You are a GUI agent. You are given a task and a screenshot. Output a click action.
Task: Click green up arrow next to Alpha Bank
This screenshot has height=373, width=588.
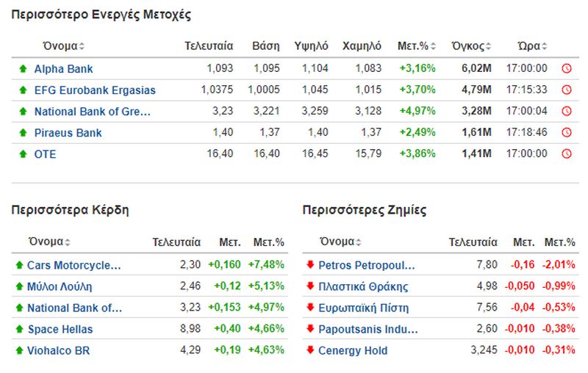23,68
